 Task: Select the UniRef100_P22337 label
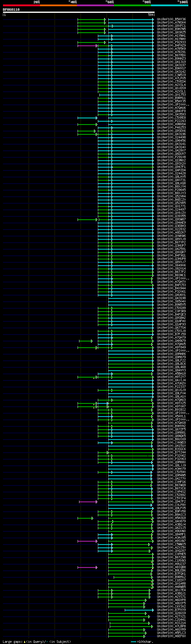(171, 387)
